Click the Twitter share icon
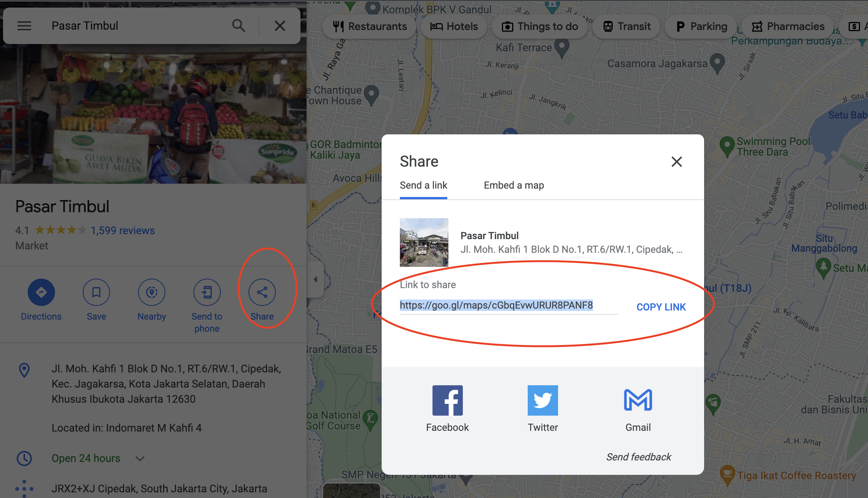 click(542, 400)
